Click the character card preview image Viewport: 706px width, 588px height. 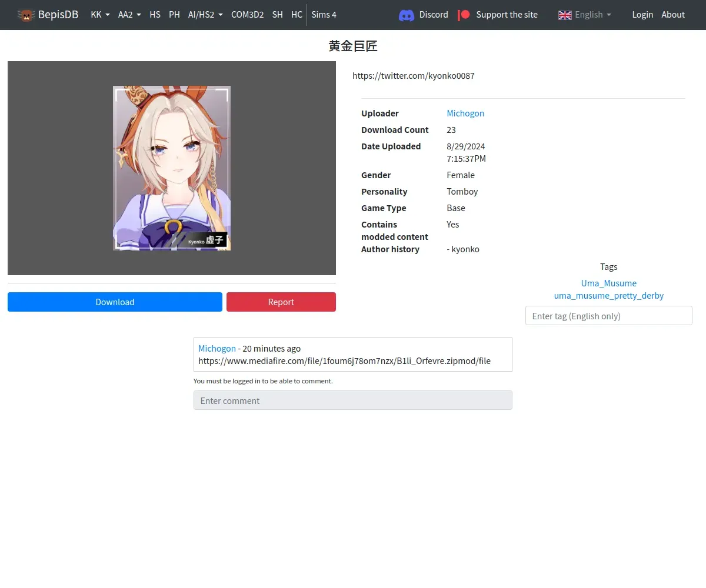point(172,168)
